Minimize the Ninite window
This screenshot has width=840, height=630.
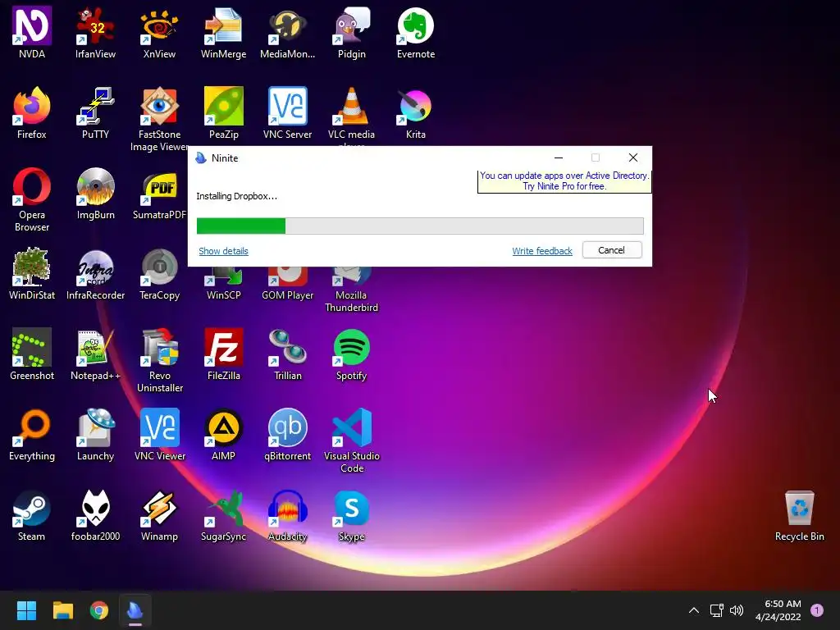[x=558, y=157]
